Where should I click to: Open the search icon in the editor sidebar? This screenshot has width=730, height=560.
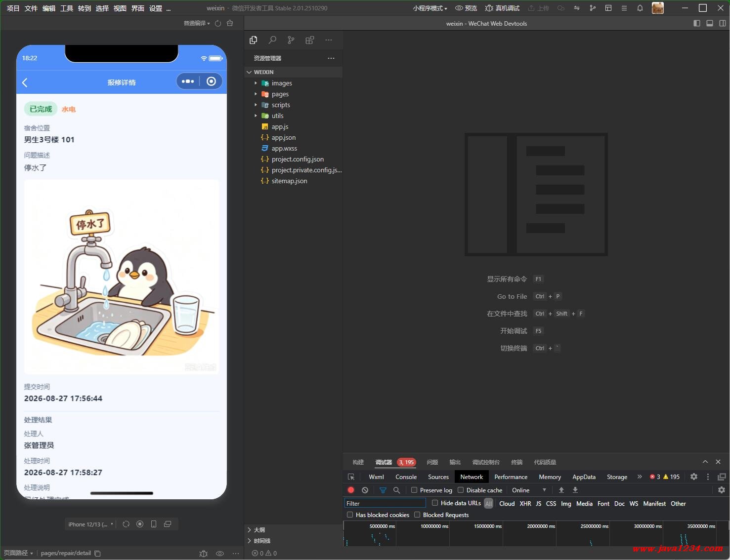[x=272, y=40]
